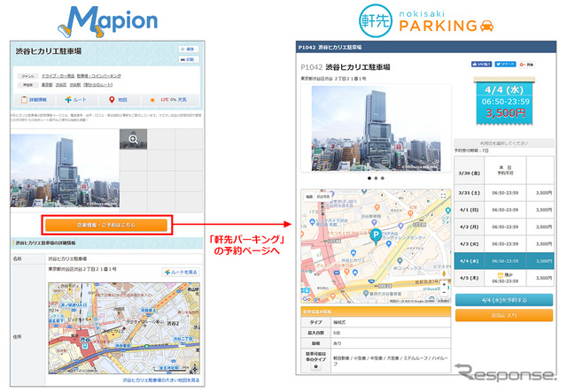Click the orange お気に入り button

504,315
